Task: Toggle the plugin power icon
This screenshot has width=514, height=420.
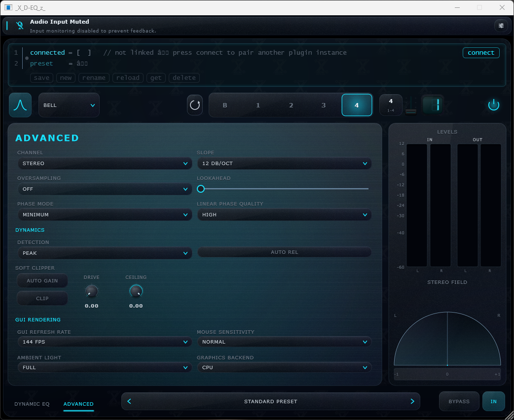Action: click(x=493, y=105)
